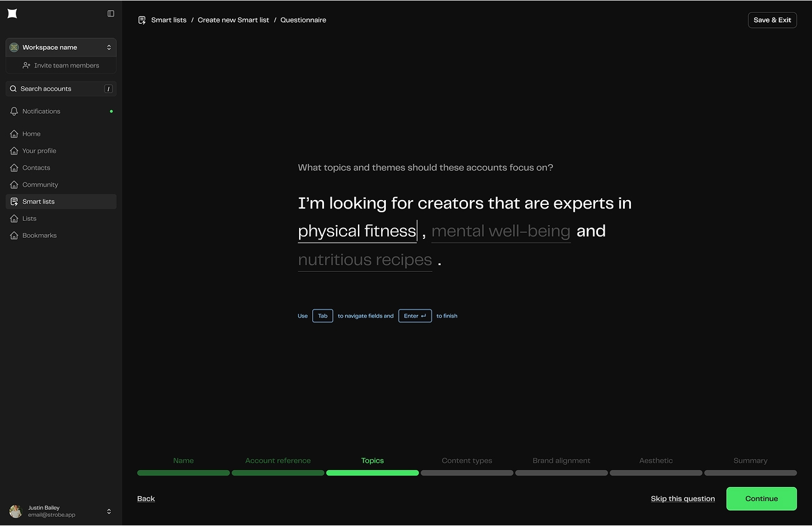Click the Strobe logo icon
Image resolution: width=812 pixels, height=526 pixels.
(x=12, y=13)
